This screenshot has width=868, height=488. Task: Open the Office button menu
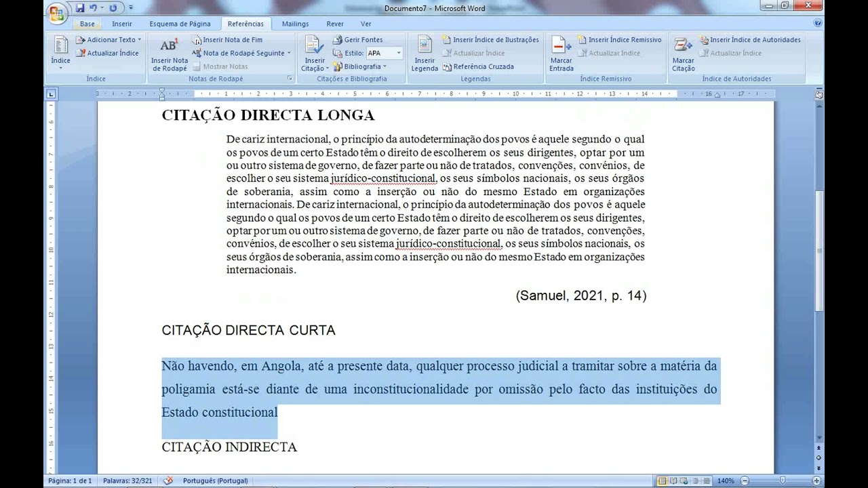[x=58, y=13]
